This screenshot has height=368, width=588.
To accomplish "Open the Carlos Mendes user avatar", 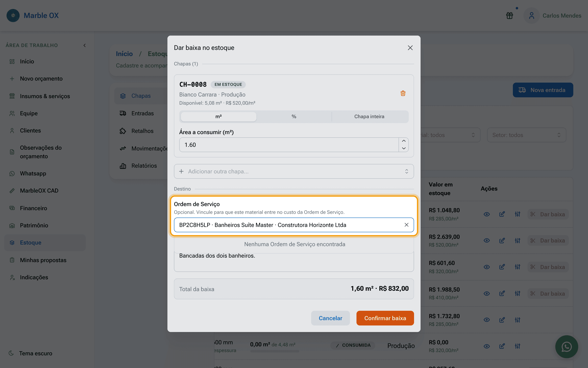I will (531, 16).
